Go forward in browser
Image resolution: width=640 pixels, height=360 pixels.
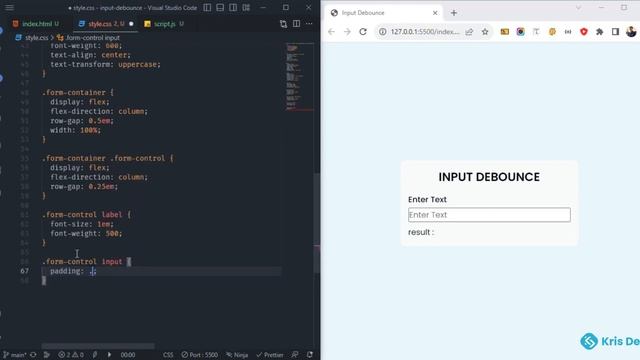point(347,31)
